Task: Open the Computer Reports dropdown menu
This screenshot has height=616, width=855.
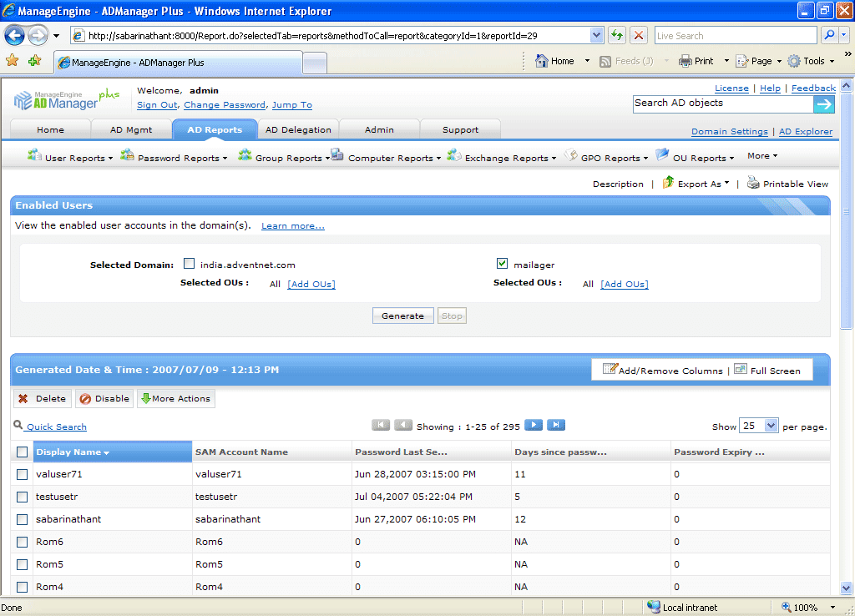Action: coord(386,157)
